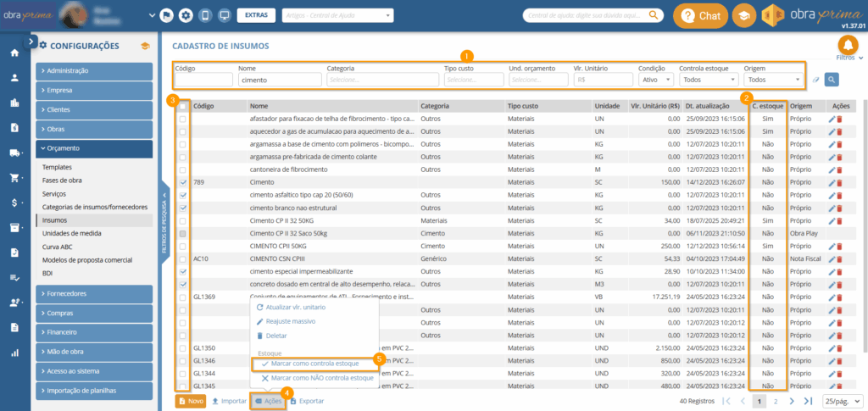
Task: Delete 'cantoneira de fibrocimento' via trash icon
Action: coord(838,169)
